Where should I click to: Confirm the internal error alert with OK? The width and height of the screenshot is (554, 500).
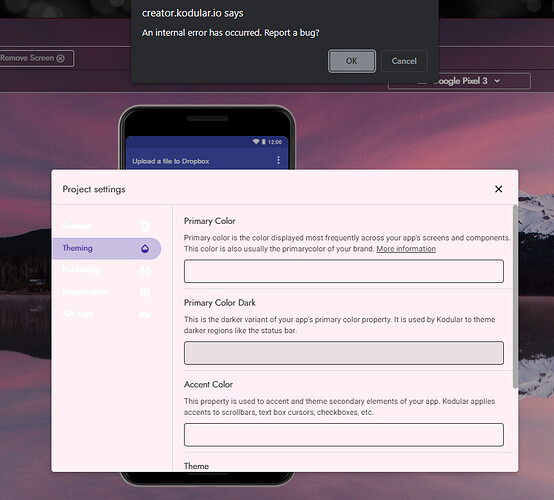[352, 61]
